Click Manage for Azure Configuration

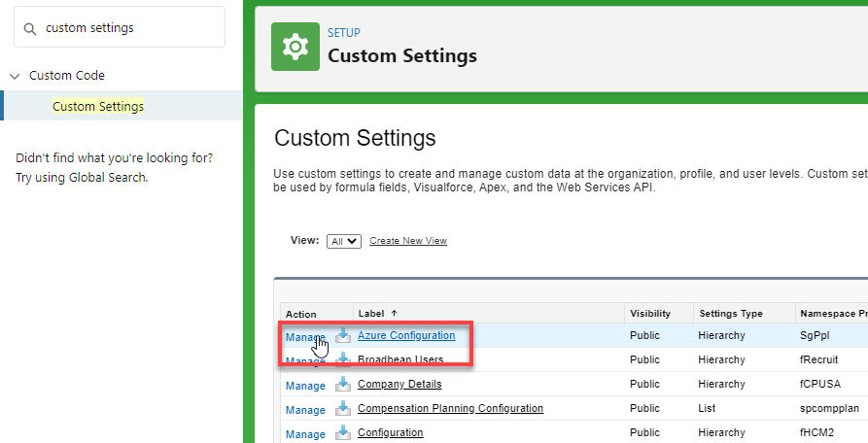[305, 337]
